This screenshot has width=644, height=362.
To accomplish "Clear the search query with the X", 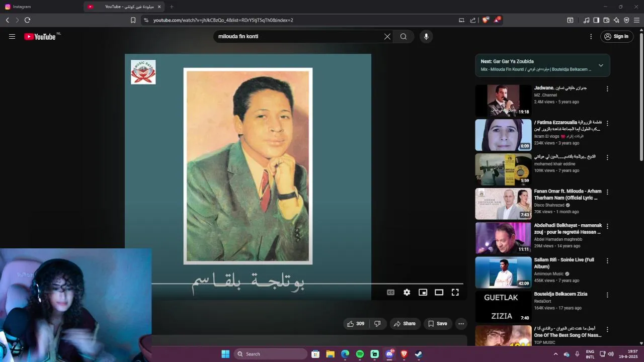I will coord(387,36).
